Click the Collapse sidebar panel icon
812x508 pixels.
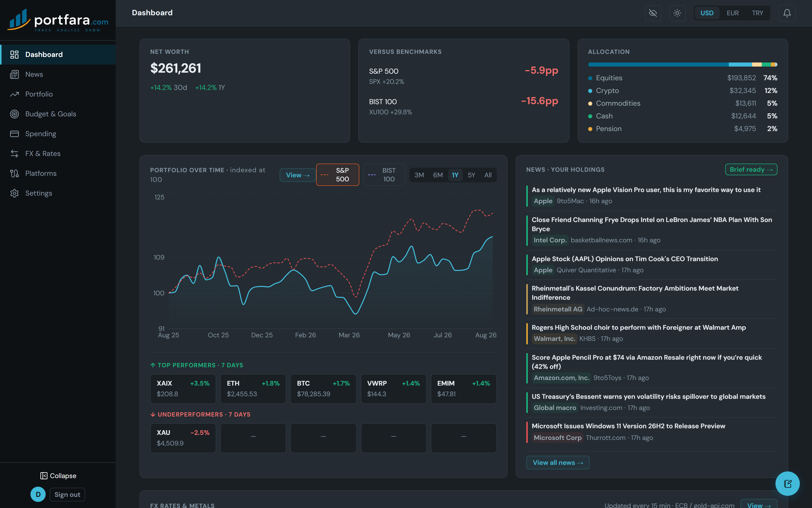click(44, 476)
